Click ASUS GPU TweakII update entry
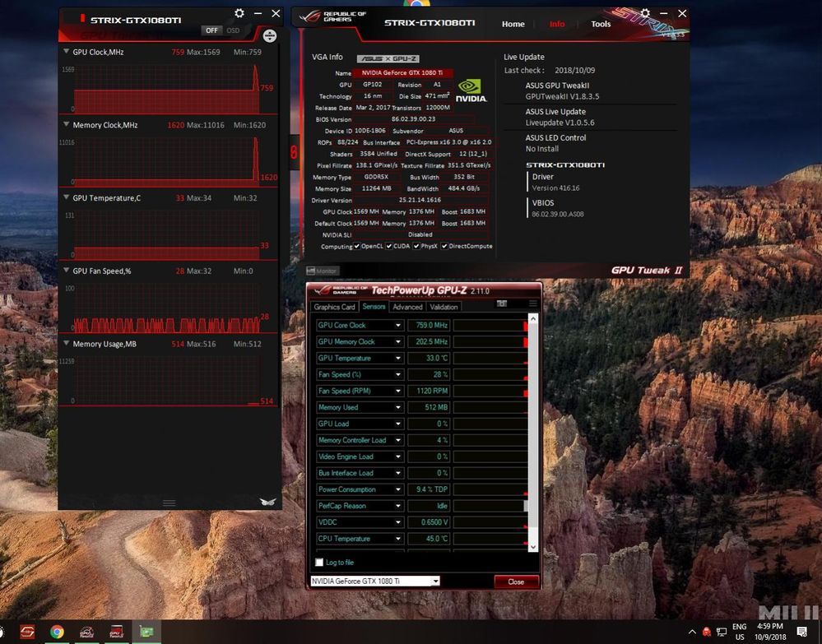 (x=562, y=90)
